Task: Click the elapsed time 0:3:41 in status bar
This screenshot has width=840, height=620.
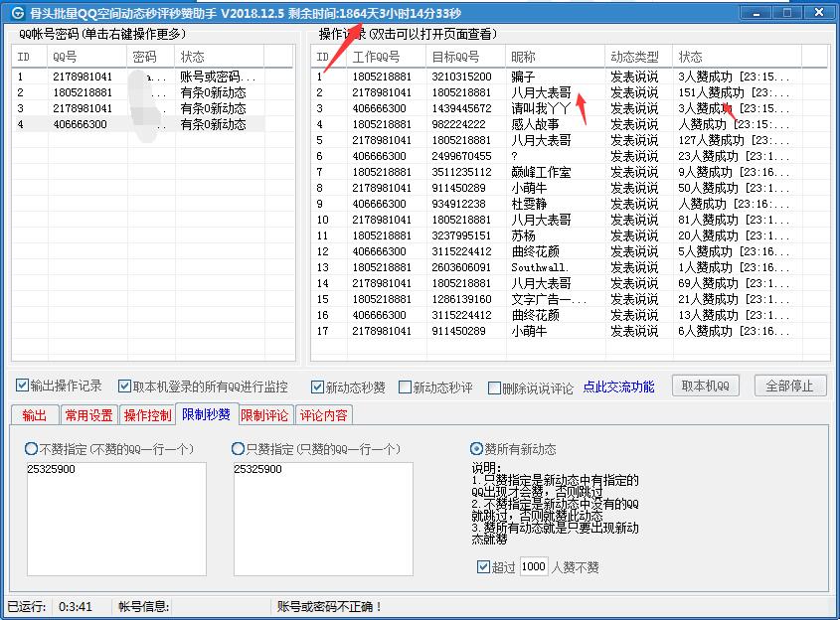Action: click(x=76, y=607)
